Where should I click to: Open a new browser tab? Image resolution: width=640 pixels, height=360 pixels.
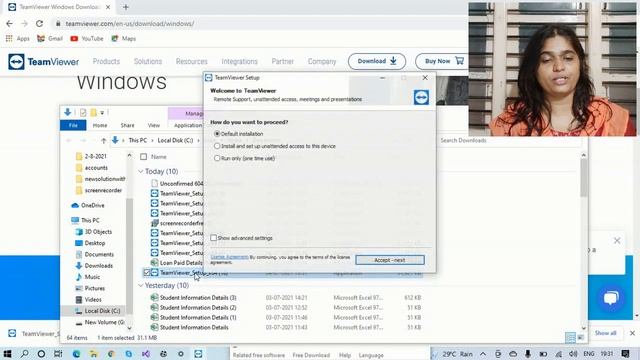point(126,7)
